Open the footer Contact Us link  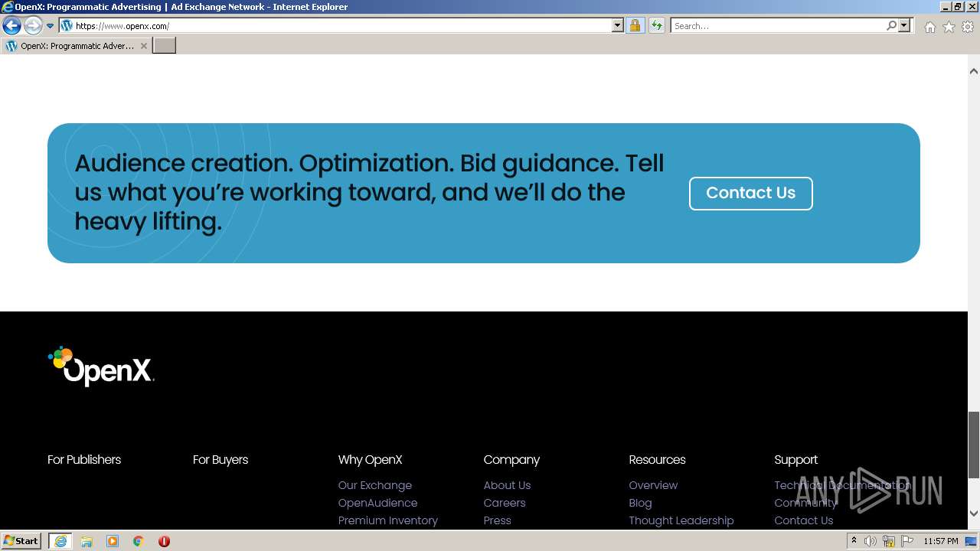(x=804, y=520)
